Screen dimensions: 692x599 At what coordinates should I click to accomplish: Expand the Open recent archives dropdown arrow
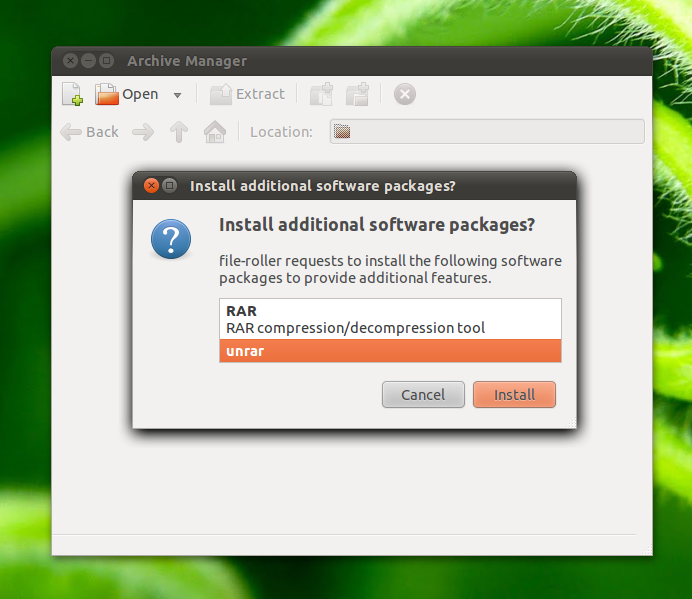click(x=177, y=95)
